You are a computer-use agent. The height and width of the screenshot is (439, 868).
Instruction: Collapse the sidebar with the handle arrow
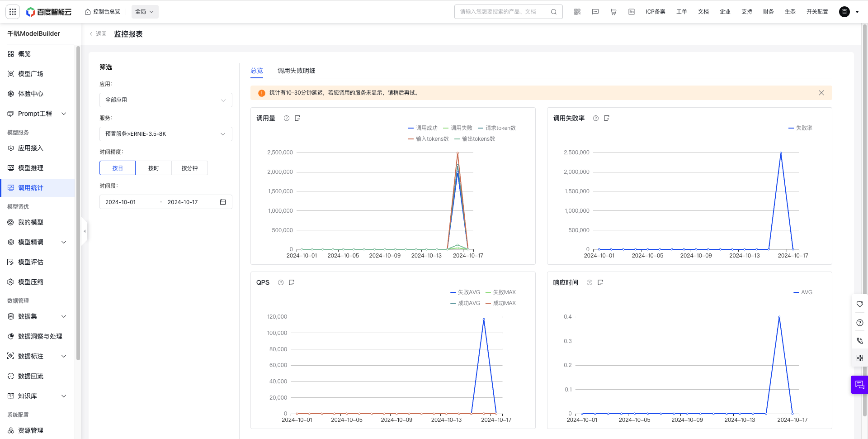[x=84, y=231]
